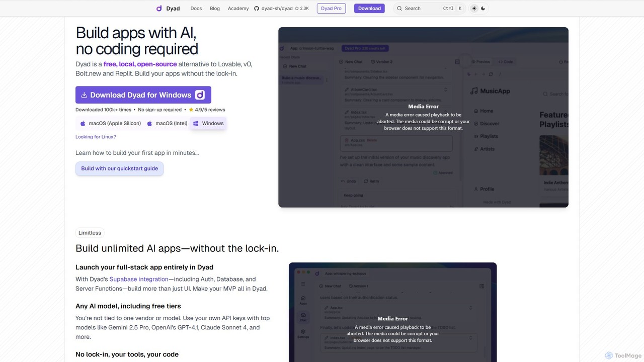Click the magnifier icon in the search box

point(399,9)
